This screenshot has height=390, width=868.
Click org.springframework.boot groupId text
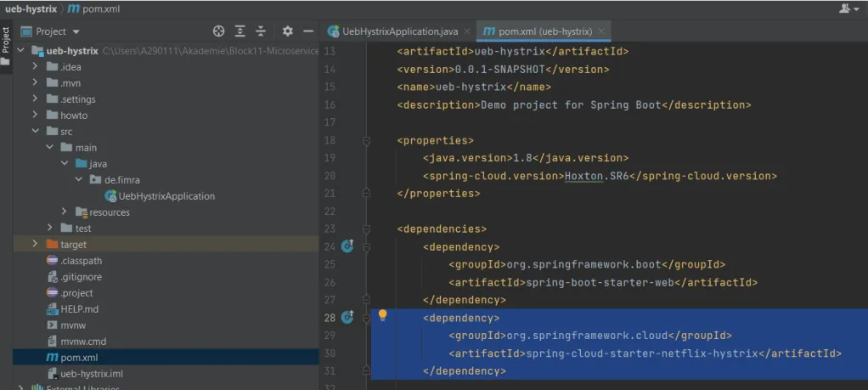583,265
